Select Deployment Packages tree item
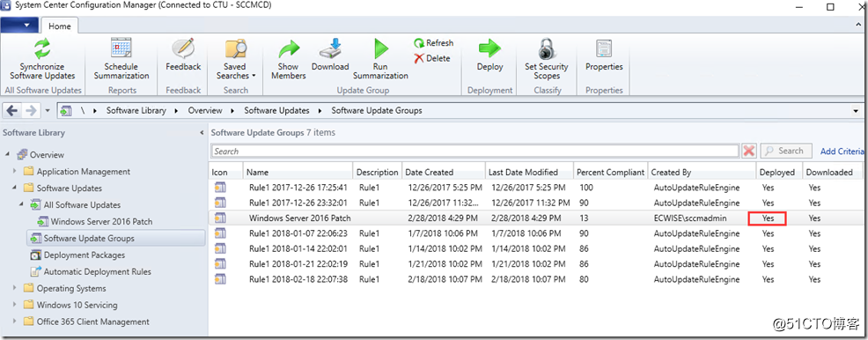The width and height of the screenshot is (868, 340). (x=85, y=255)
